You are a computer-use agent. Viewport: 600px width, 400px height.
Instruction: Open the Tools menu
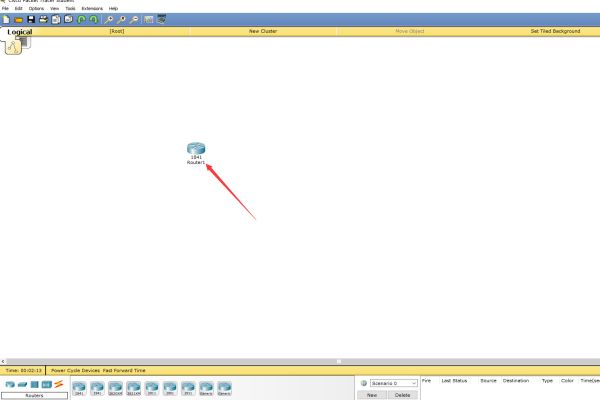70,8
